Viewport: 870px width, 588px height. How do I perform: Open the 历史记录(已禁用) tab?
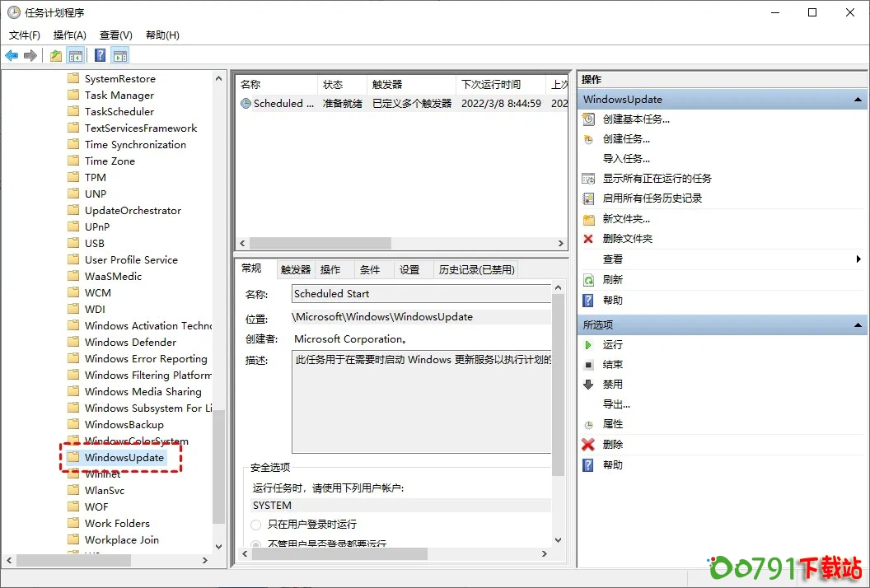point(476,269)
